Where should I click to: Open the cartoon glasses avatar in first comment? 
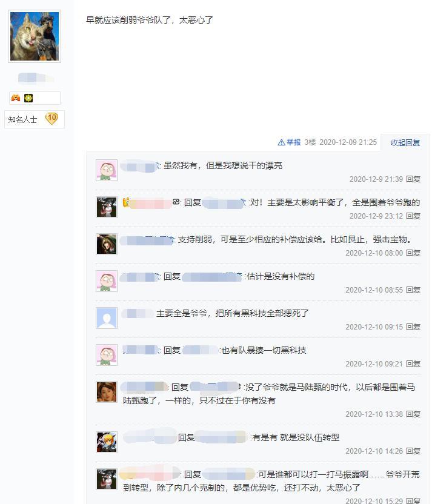click(107, 170)
